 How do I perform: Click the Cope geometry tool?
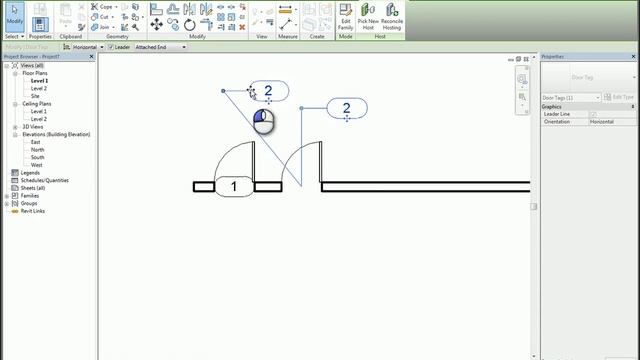point(102,7)
